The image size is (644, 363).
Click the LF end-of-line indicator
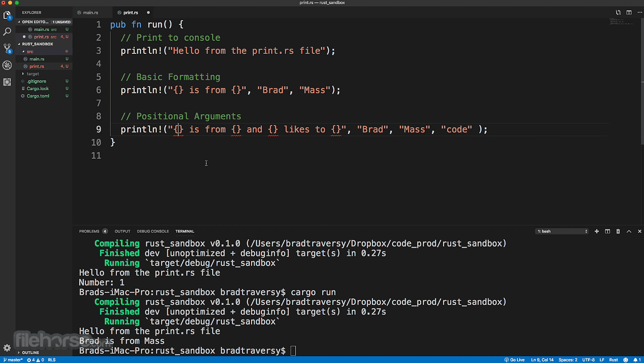coord(602,360)
